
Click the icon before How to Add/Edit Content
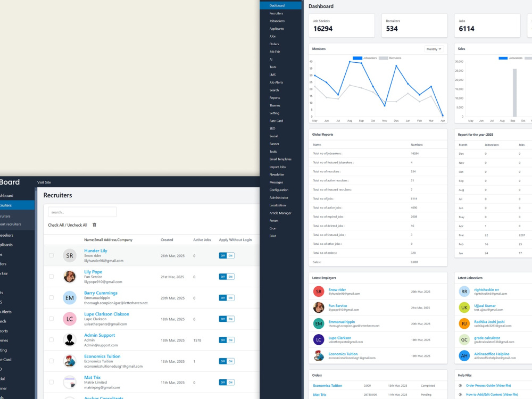[460, 395]
